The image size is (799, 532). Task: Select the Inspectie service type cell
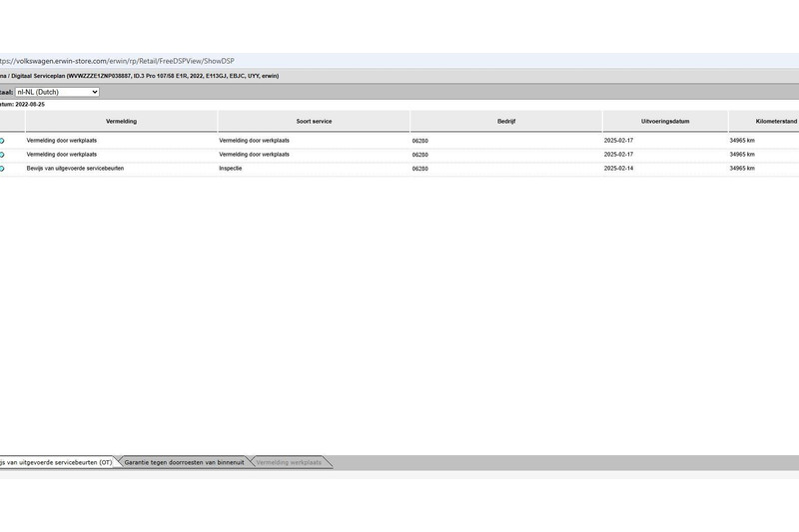tap(231, 169)
